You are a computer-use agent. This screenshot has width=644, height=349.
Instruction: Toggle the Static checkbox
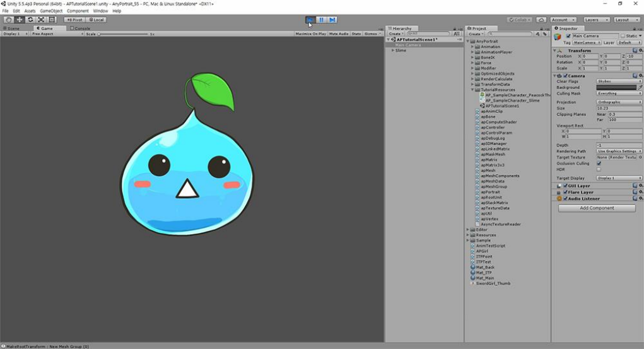[x=623, y=36]
